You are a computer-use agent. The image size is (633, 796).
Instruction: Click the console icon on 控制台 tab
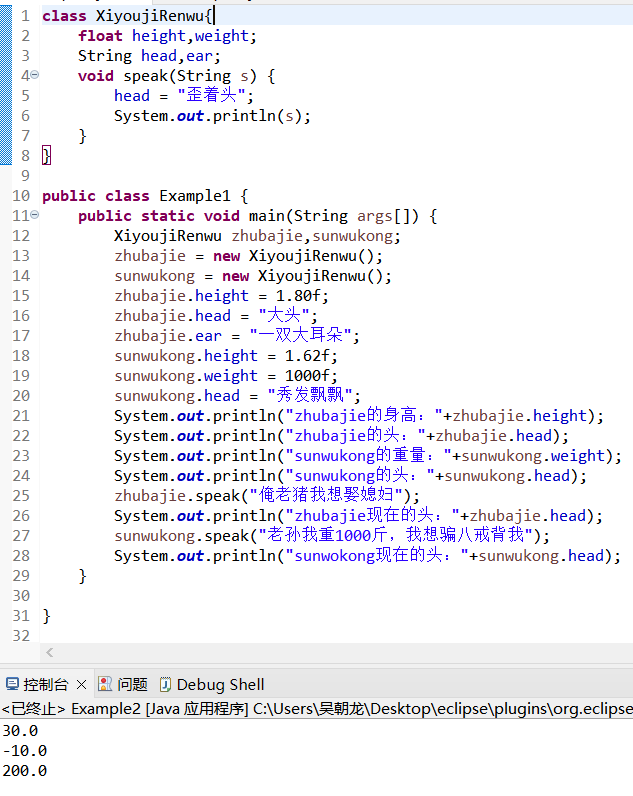point(12,685)
